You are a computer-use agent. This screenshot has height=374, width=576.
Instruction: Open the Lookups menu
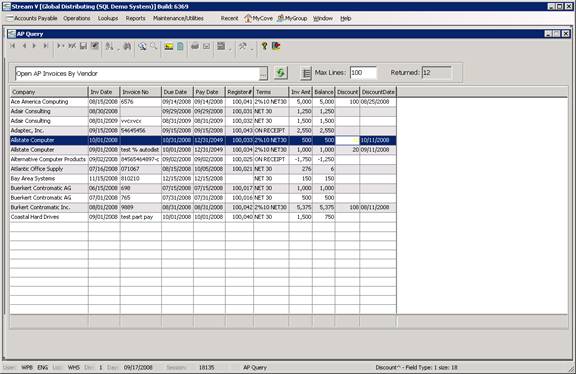tap(108, 18)
